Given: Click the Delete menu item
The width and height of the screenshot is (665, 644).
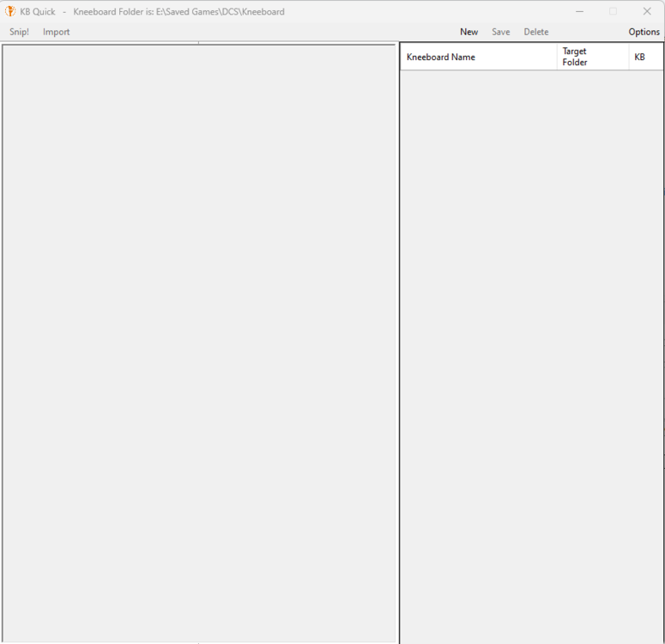Looking at the screenshot, I should pyautogui.click(x=535, y=32).
